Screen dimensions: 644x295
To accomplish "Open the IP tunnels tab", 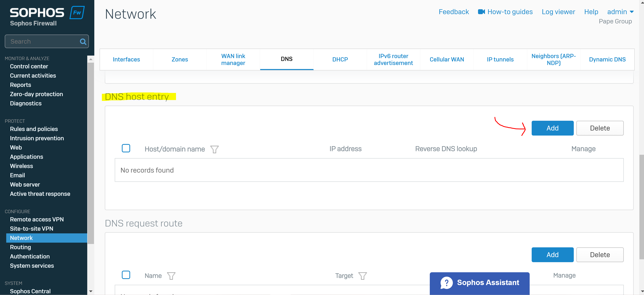I will [x=500, y=59].
